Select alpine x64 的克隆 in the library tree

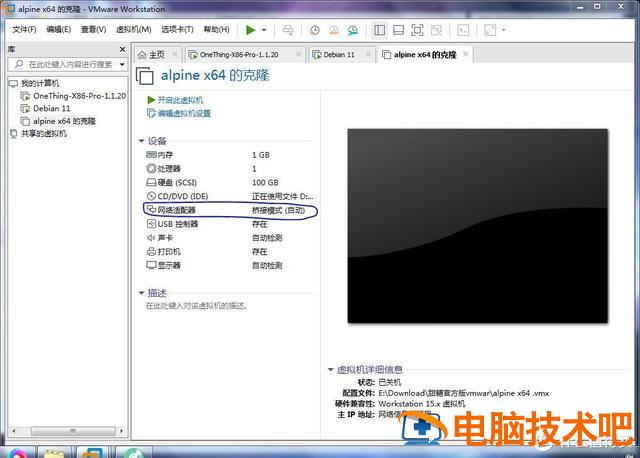(64, 121)
